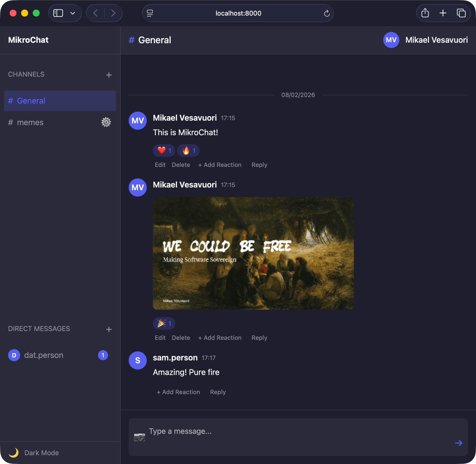This screenshot has height=464, width=476.
Task: Click Safari share icon
Action: 425,13
